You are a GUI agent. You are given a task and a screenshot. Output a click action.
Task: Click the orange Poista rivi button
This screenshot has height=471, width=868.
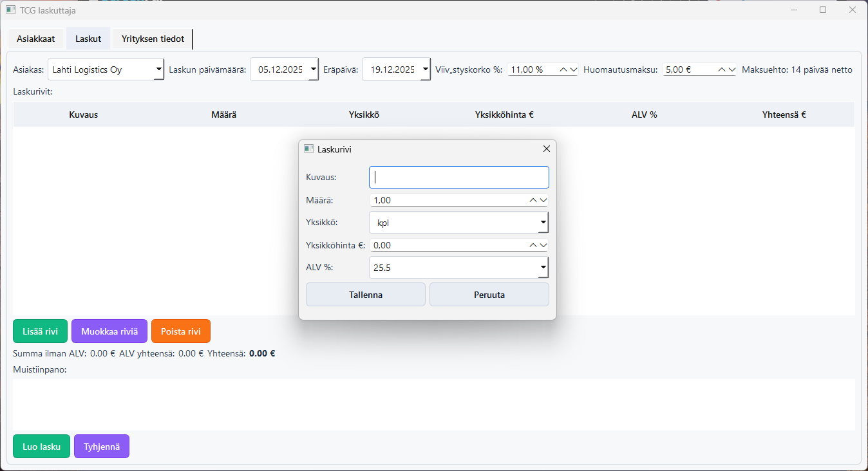coord(180,331)
